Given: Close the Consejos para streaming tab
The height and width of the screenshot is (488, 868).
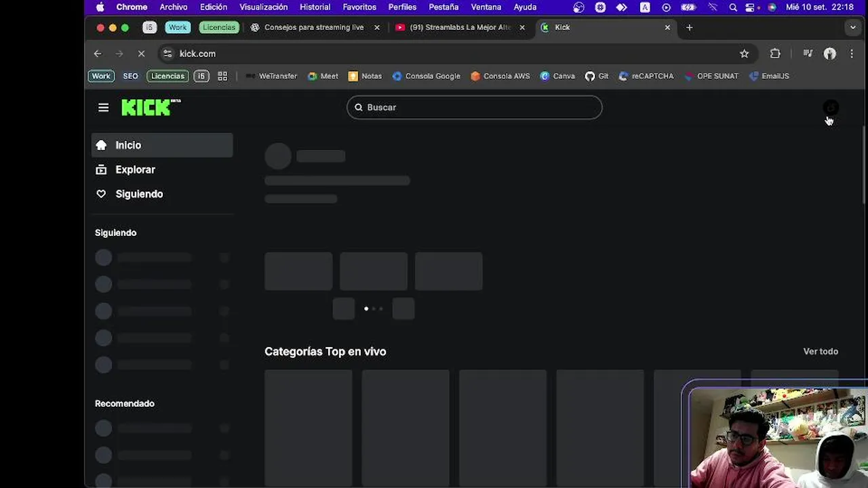Looking at the screenshot, I should pyautogui.click(x=377, y=28).
